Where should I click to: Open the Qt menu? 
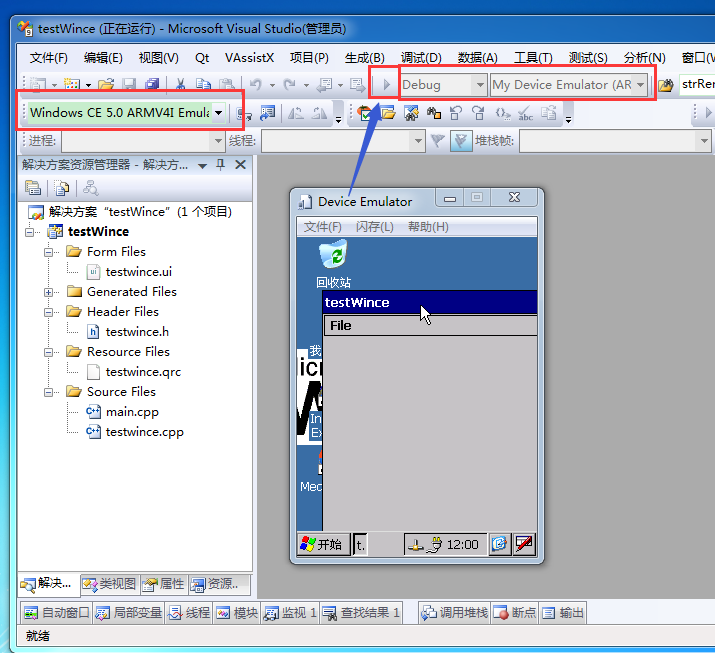(x=202, y=58)
